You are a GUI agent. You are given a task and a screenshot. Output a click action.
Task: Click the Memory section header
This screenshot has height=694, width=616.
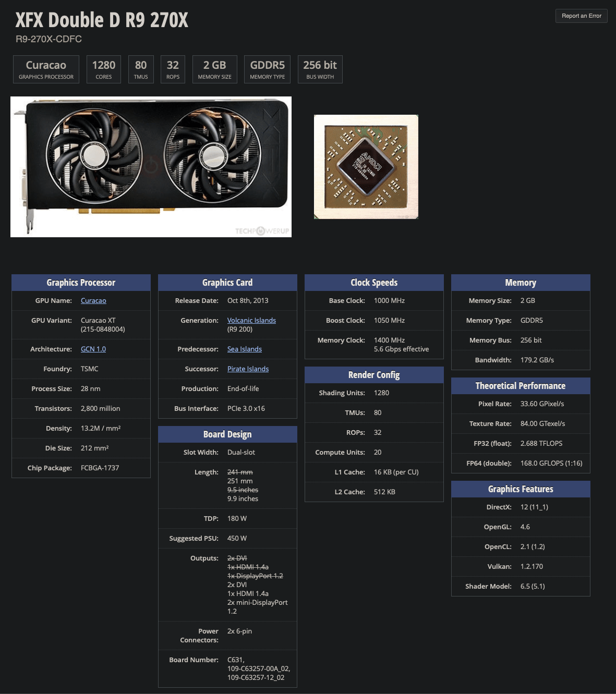tap(521, 283)
